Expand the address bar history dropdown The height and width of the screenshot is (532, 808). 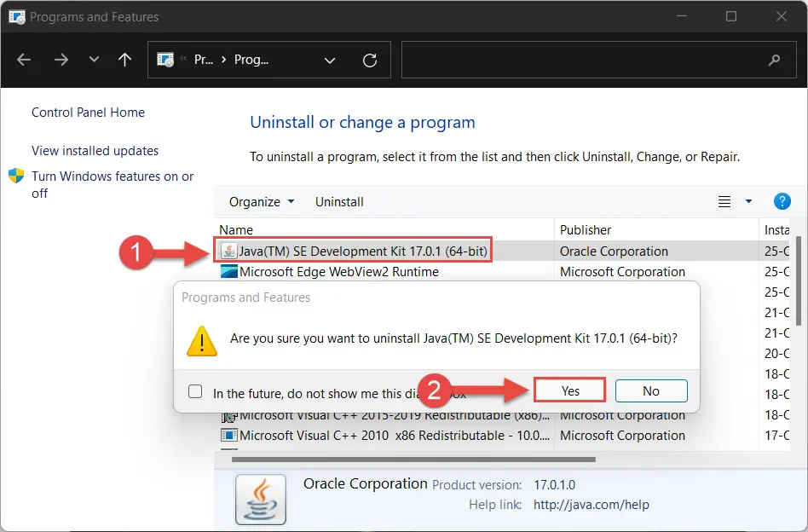pos(330,61)
